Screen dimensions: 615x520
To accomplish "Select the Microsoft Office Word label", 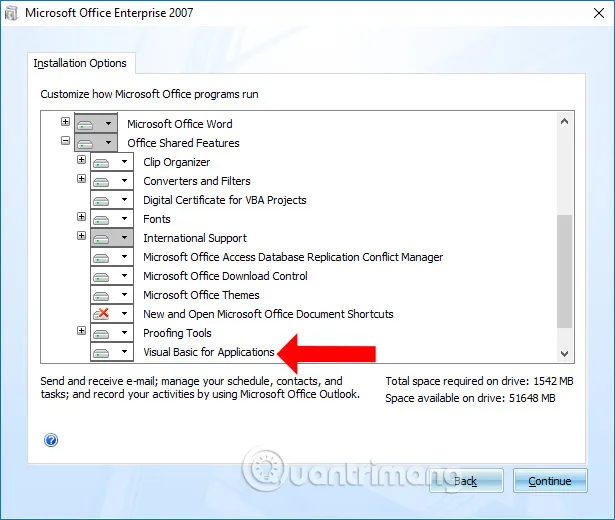I will [x=180, y=124].
